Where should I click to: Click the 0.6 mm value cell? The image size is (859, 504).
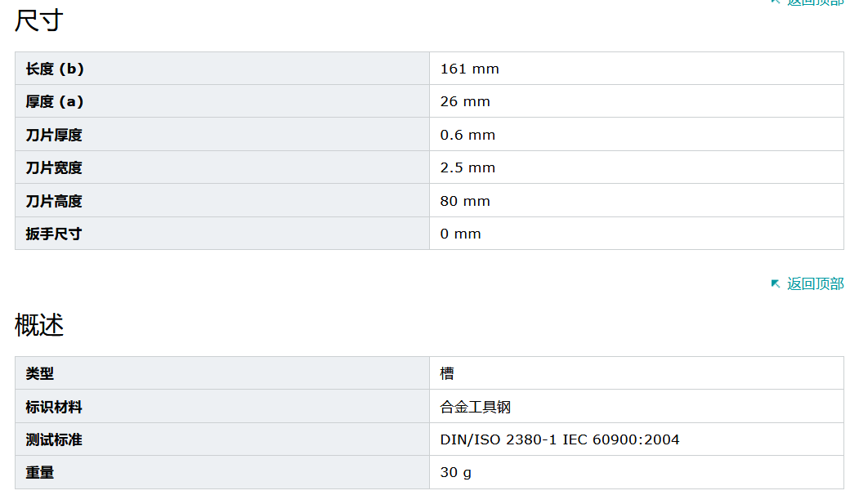tap(468, 135)
